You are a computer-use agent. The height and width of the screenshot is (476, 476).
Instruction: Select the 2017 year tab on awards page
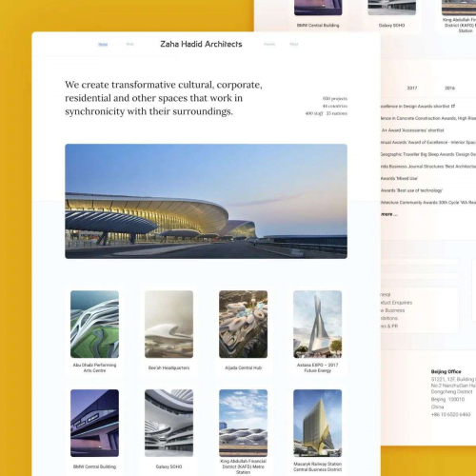click(x=412, y=88)
